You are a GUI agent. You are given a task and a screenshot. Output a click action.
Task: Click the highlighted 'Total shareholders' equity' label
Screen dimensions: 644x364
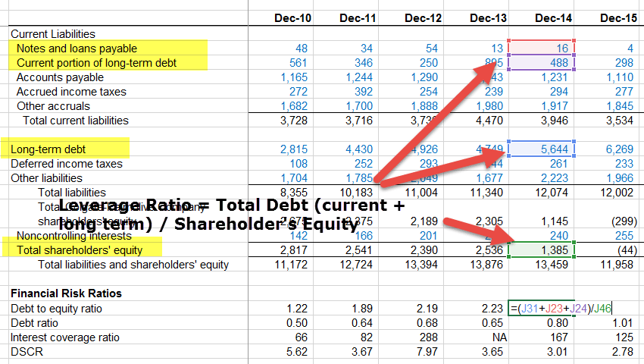[80, 249]
